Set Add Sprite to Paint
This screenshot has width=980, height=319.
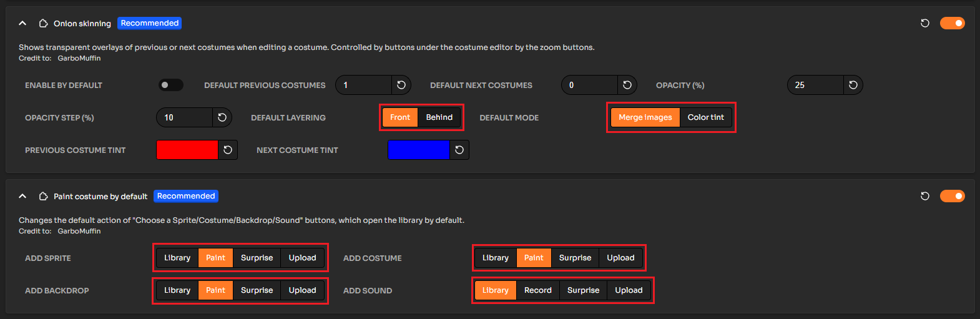pyautogui.click(x=216, y=258)
